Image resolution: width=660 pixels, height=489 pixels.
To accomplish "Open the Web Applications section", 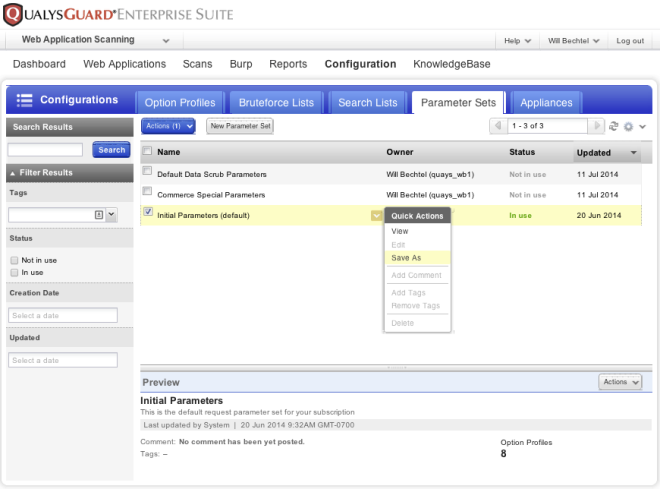I will [125, 64].
